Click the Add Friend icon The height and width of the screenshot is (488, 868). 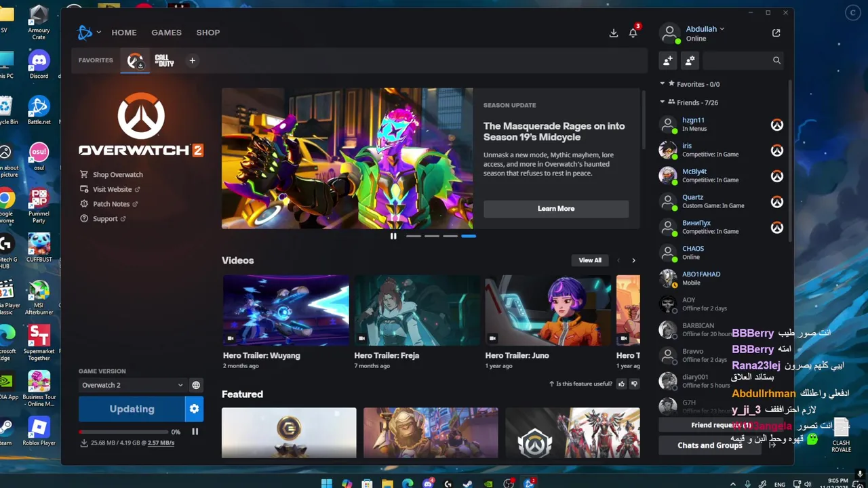pos(668,60)
